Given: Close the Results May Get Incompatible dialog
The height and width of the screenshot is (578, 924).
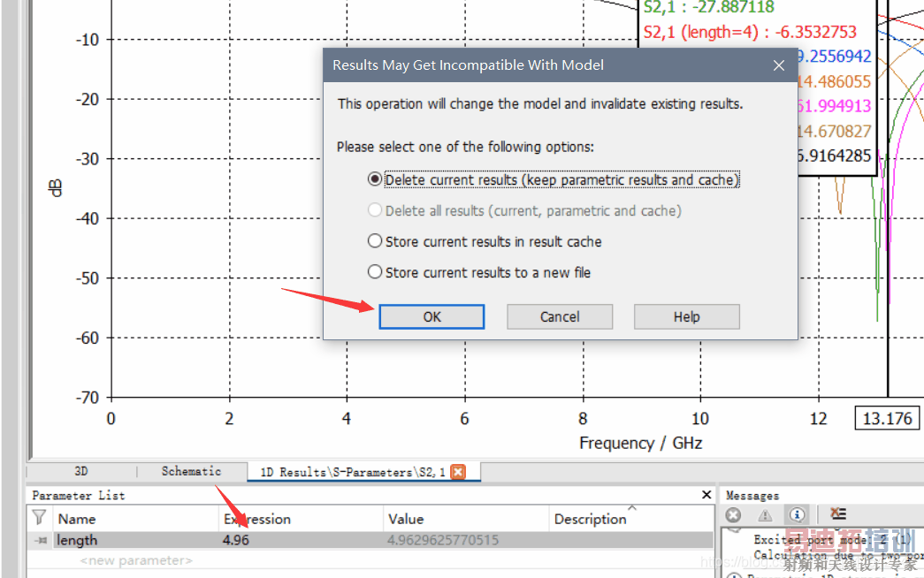Looking at the screenshot, I should 778,65.
